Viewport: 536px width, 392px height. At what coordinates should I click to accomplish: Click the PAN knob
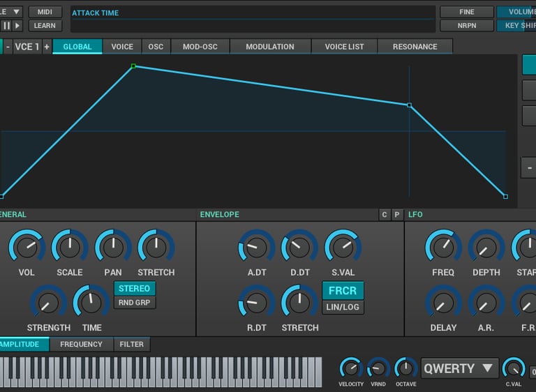pos(113,247)
